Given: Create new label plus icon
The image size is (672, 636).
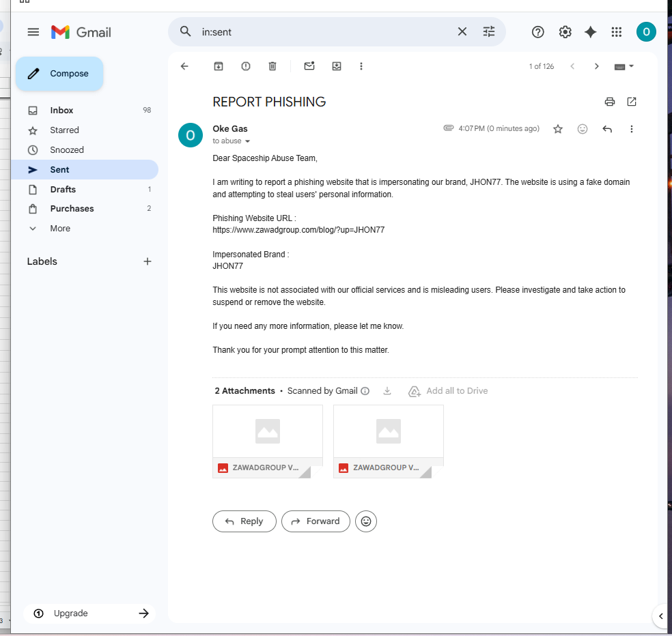Looking at the screenshot, I should coord(147,261).
